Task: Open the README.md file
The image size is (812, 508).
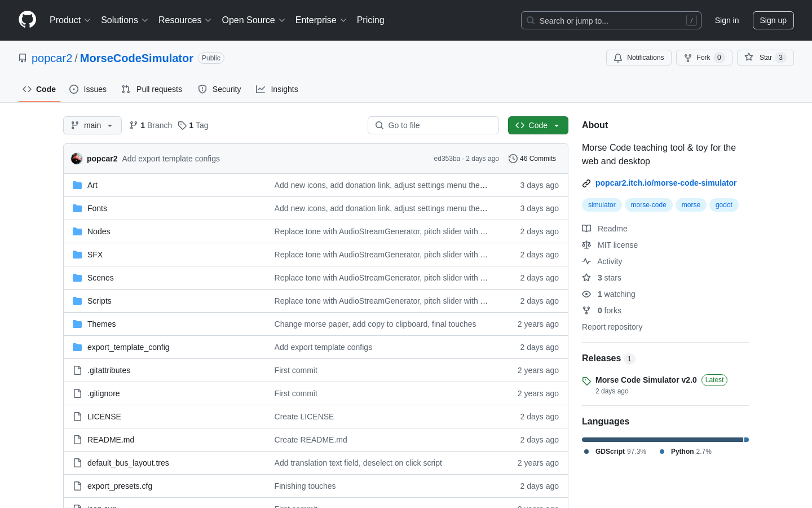Action: pyautogui.click(x=111, y=440)
